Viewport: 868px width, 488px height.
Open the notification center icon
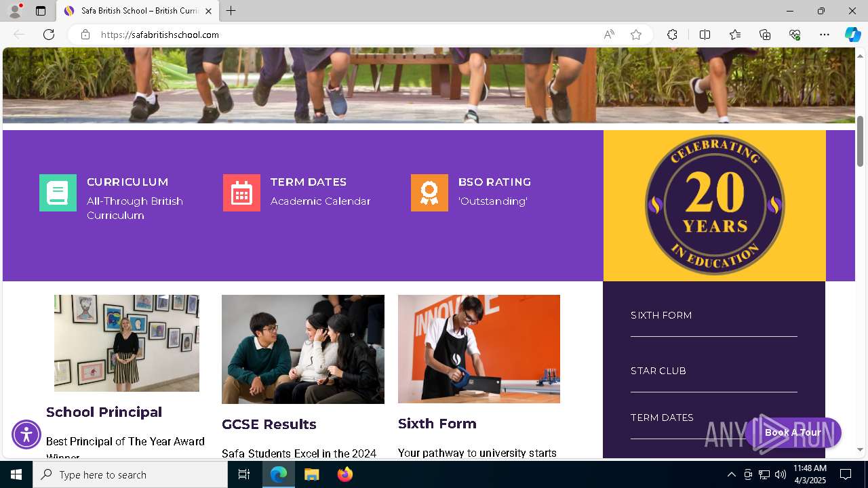pyautogui.click(x=846, y=474)
